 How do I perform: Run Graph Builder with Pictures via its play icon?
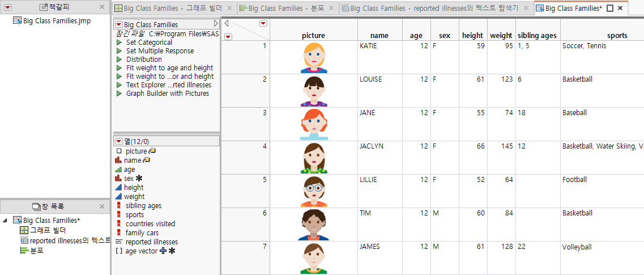pos(119,94)
